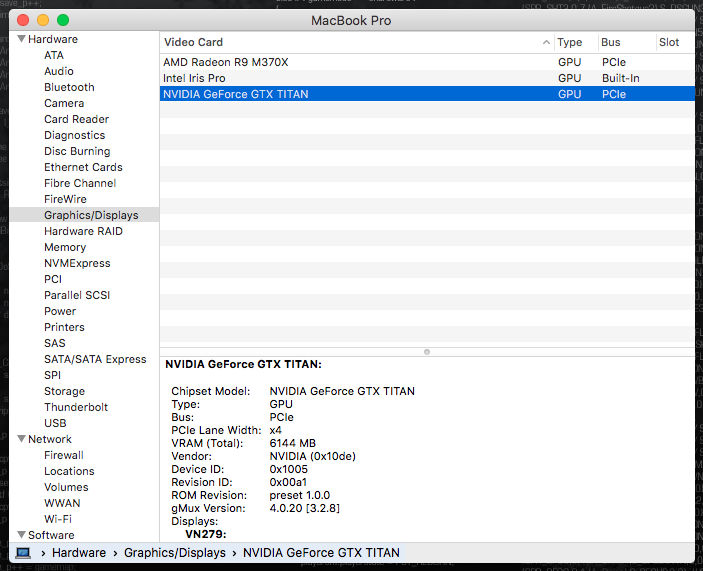Select ATA in the sidebar
703x571 pixels.
(54, 55)
